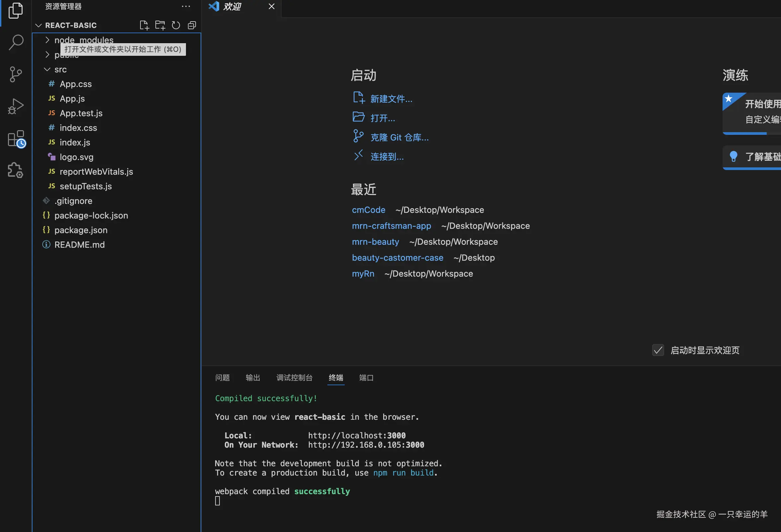This screenshot has height=532, width=781.
Task: Switch to the 输出 panel tab
Action: (253, 378)
